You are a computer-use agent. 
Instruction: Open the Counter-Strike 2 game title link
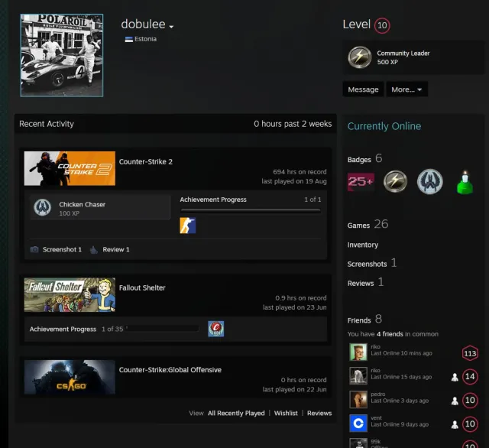(x=146, y=161)
